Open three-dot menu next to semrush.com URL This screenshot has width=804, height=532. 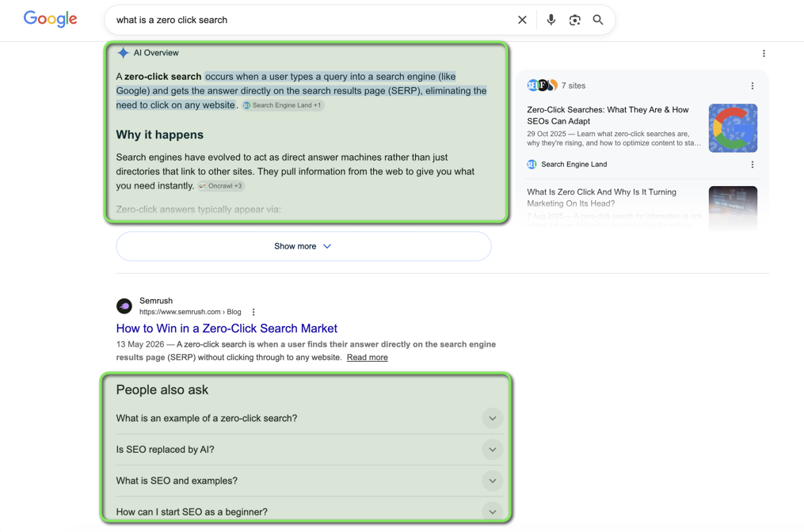click(253, 312)
